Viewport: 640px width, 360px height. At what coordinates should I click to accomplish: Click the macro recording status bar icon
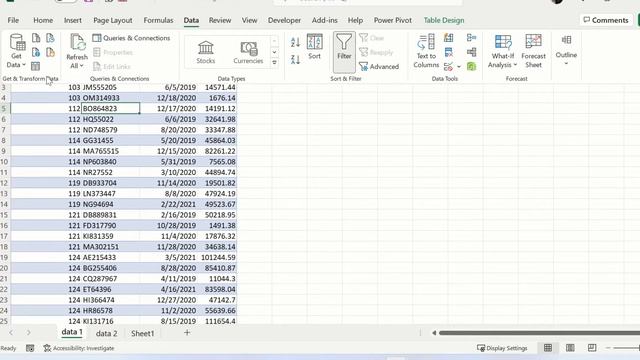pyautogui.click(x=30, y=348)
